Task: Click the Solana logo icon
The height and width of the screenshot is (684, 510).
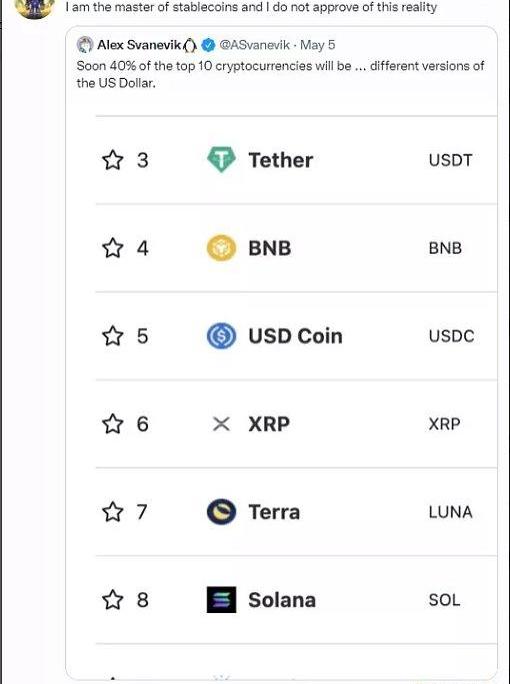Action: pos(221,600)
